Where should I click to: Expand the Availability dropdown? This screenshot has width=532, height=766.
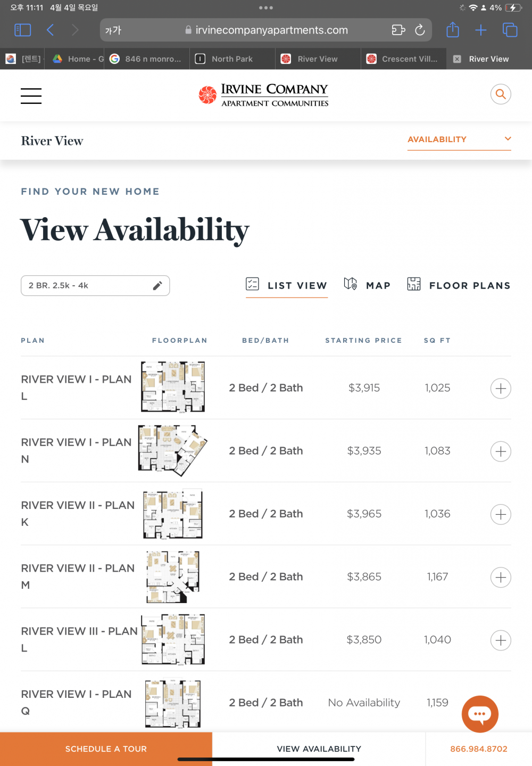tap(459, 139)
